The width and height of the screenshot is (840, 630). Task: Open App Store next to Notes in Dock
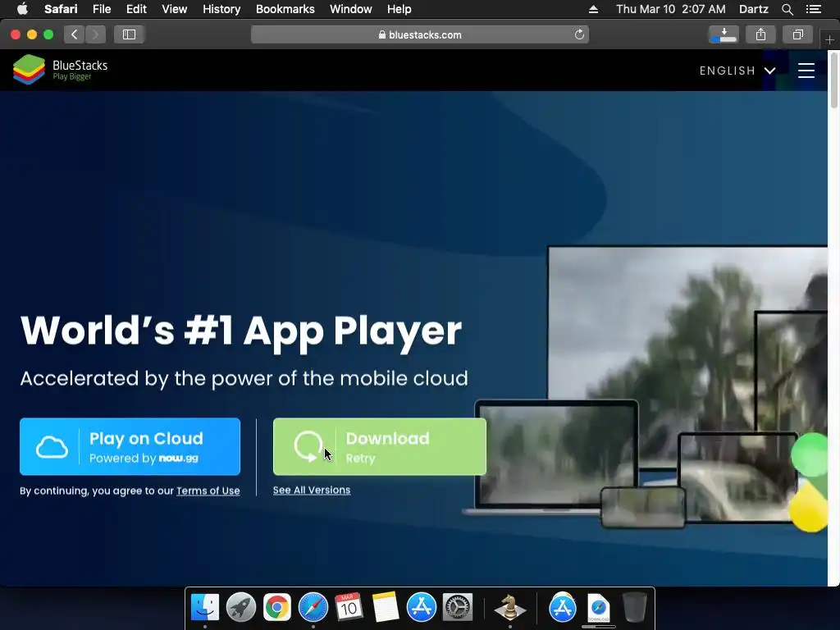(x=421, y=607)
